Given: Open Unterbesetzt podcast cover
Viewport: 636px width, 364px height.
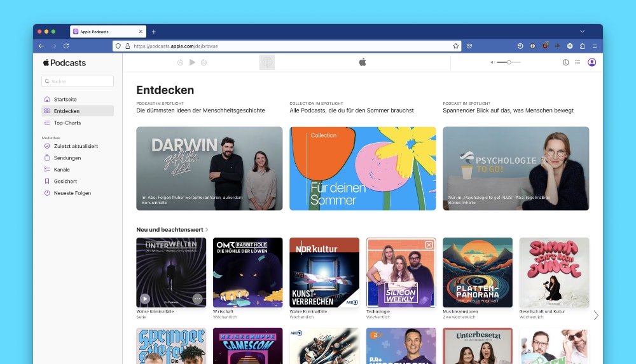Looking at the screenshot, I should coord(478,346).
